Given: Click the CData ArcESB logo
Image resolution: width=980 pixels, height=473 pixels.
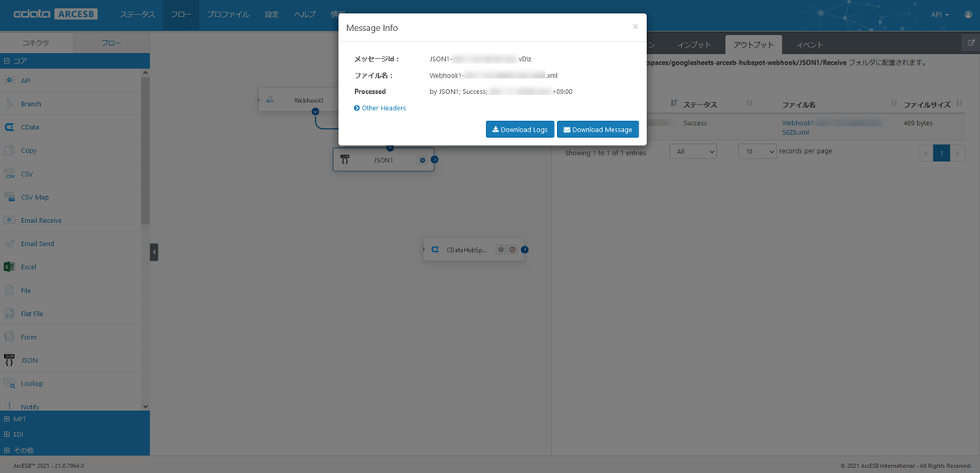Looking at the screenshot, I should click(54, 14).
